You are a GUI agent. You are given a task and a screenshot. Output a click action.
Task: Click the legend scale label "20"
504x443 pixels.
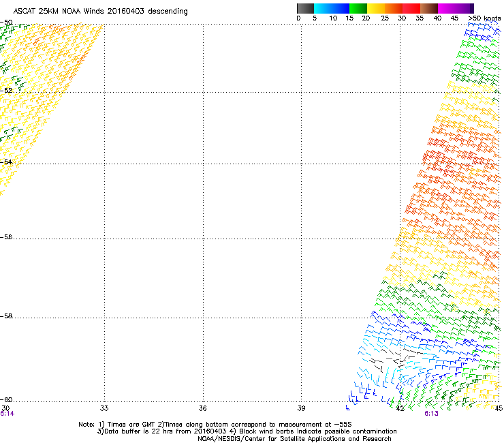pyautogui.click(x=366, y=18)
